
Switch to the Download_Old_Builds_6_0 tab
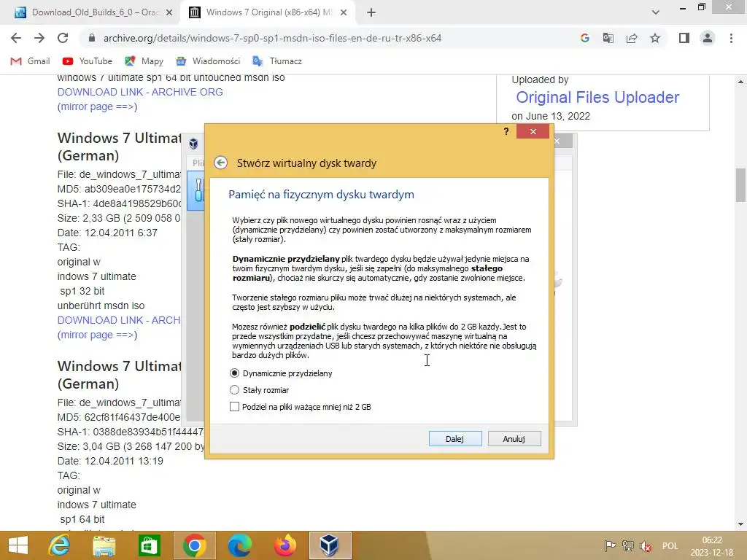point(89,12)
